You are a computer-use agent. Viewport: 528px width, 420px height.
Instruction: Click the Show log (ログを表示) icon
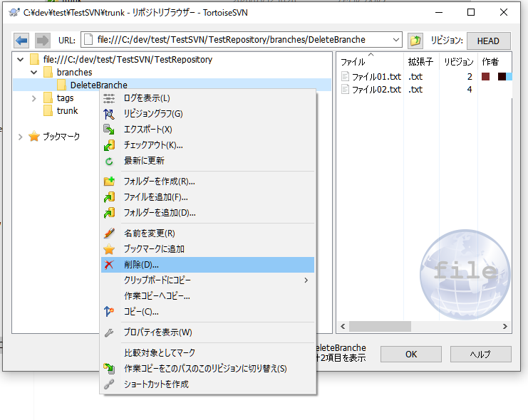point(109,98)
